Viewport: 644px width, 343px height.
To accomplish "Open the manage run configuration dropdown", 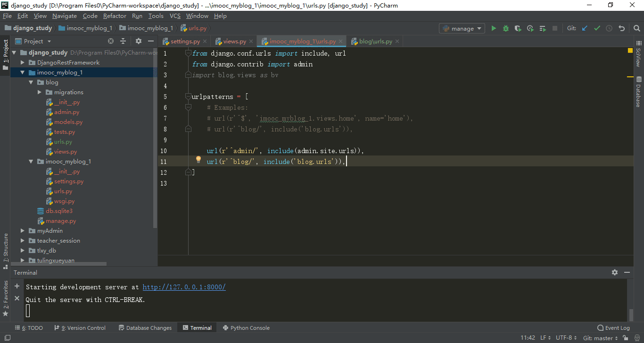I will click(x=462, y=28).
